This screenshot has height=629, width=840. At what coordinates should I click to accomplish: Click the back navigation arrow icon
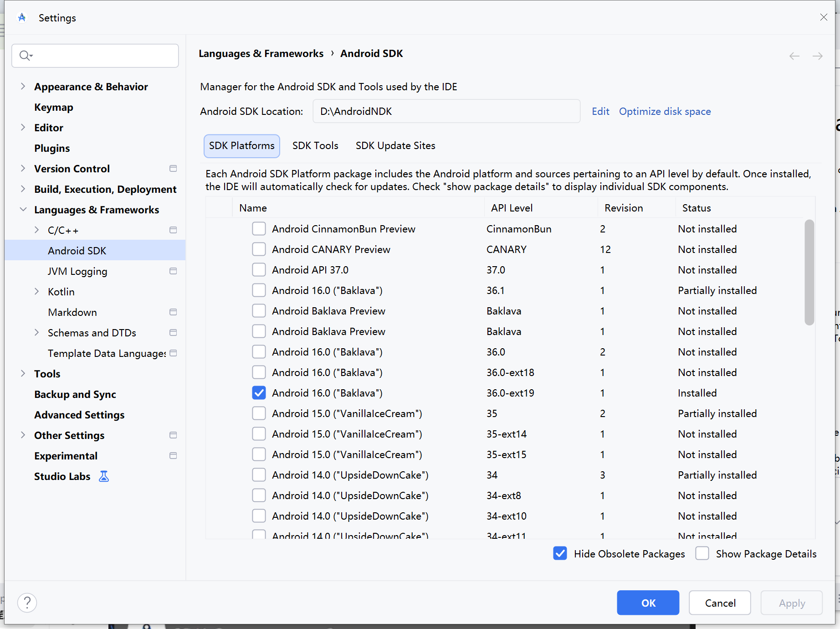(794, 56)
